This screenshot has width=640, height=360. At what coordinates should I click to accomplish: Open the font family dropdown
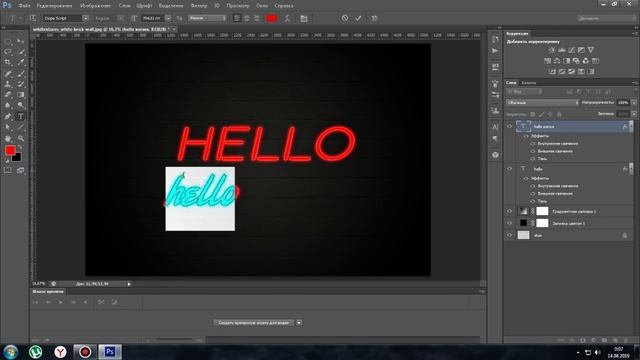[x=85, y=18]
